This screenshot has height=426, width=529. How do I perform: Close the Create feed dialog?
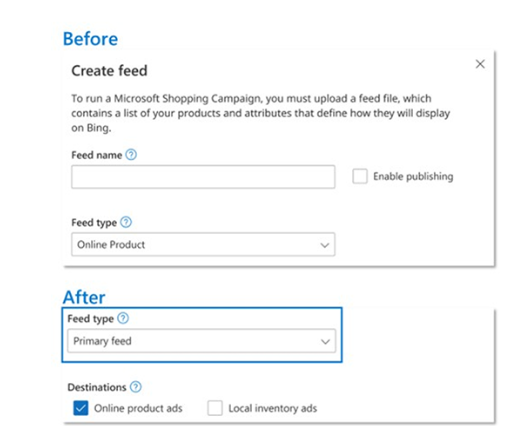click(480, 64)
